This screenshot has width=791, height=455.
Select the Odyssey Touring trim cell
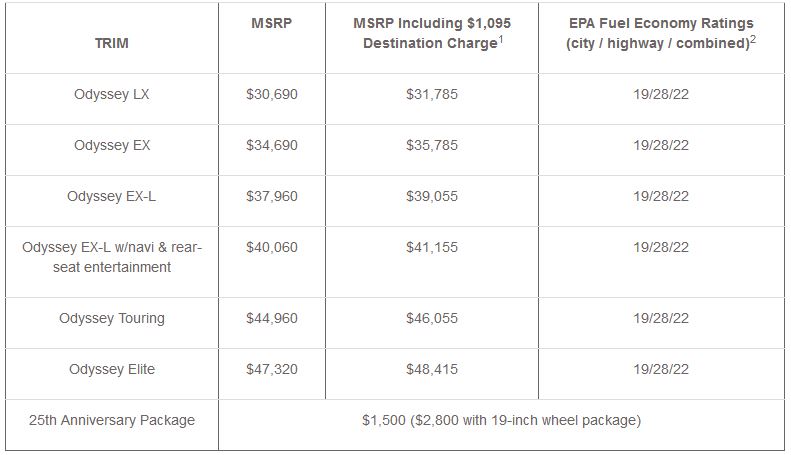[x=112, y=319]
